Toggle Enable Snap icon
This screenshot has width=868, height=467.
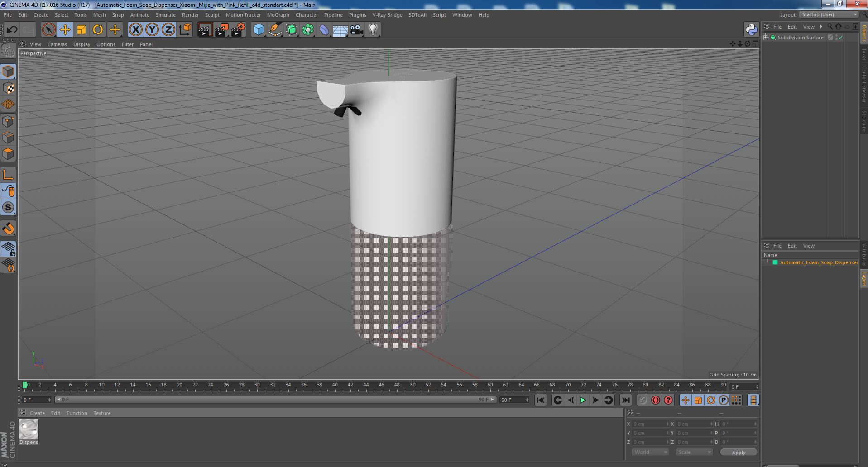coord(8,207)
